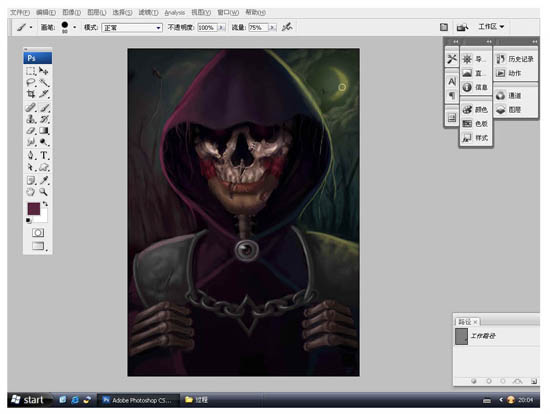Open the 历史记录 History panel
This screenshot has height=414, width=550.
pos(515,59)
